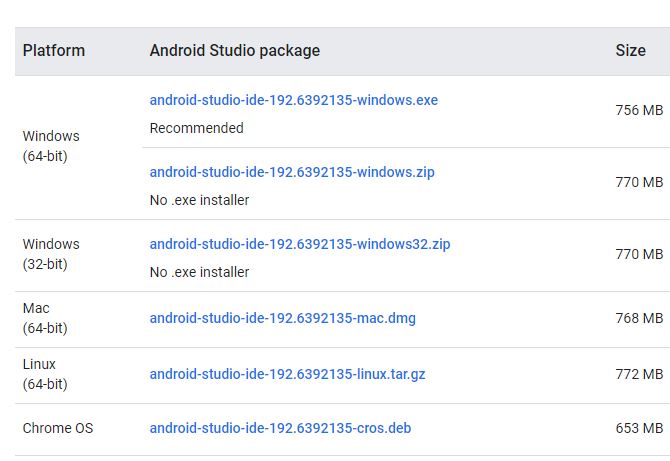
Task: Open the android-studio-ide-192.6392135-windows.zip link
Action: 292,172
